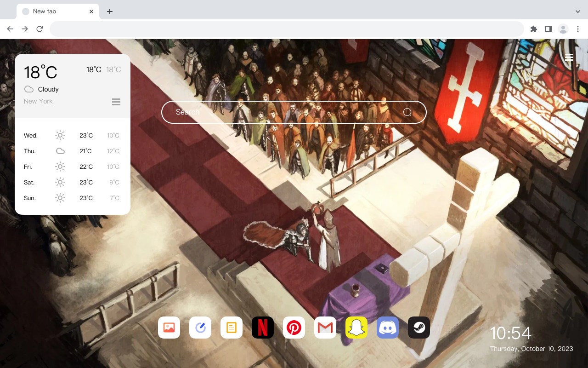Expand the tab search dropdown arrow
This screenshot has height=368, width=588.
pyautogui.click(x=578, y=11)
